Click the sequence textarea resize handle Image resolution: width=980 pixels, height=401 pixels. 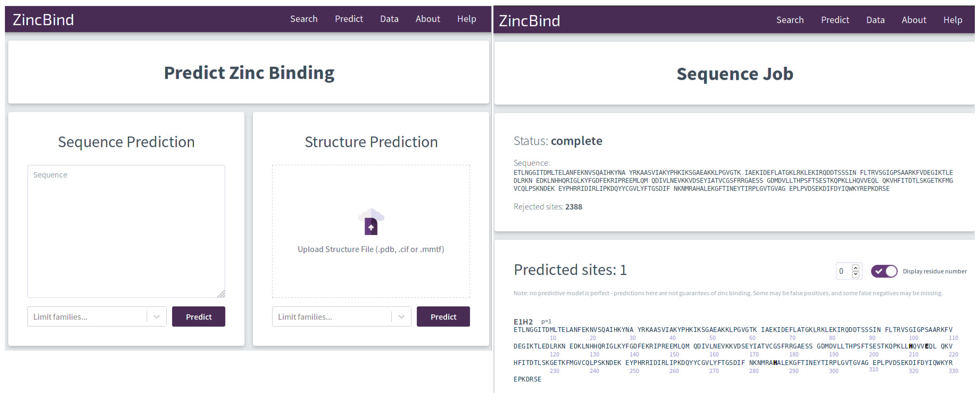(221, 294)
